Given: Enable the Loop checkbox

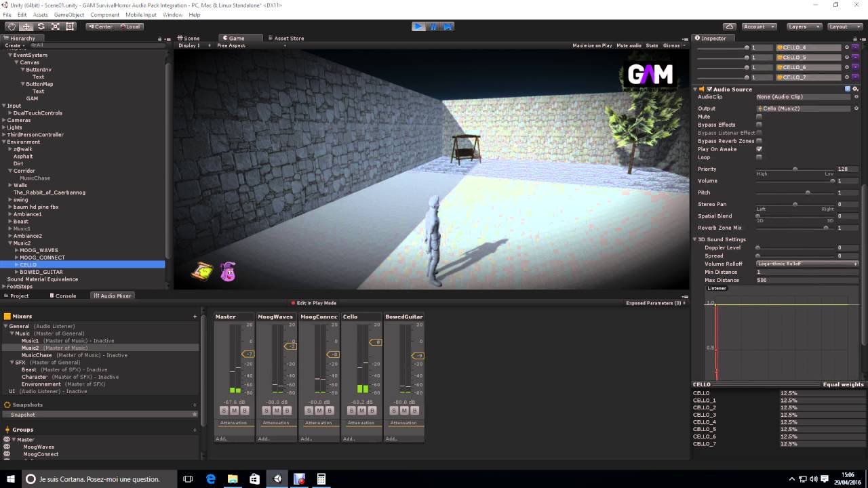Looking at the screenshot, I should coord(759,157).
